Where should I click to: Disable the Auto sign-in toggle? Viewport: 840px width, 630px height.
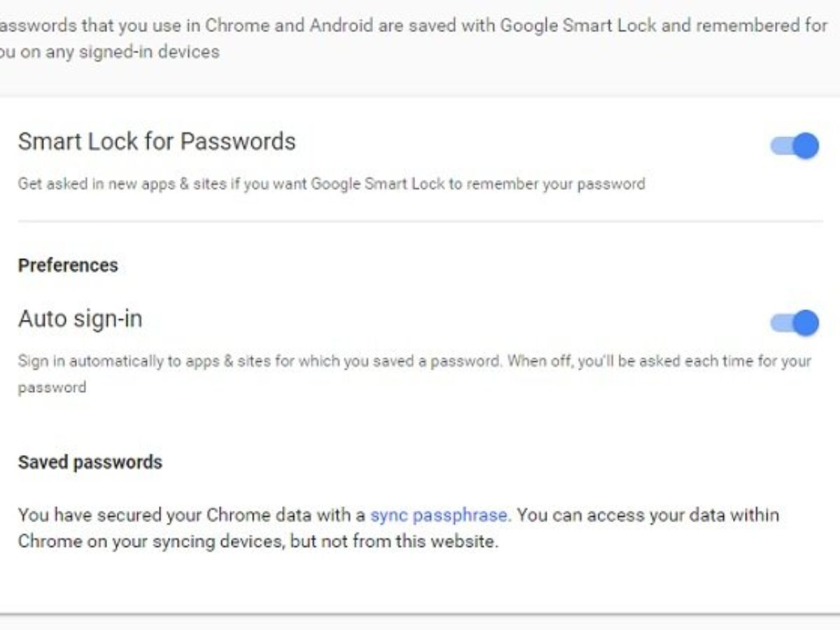click(794, 323)
